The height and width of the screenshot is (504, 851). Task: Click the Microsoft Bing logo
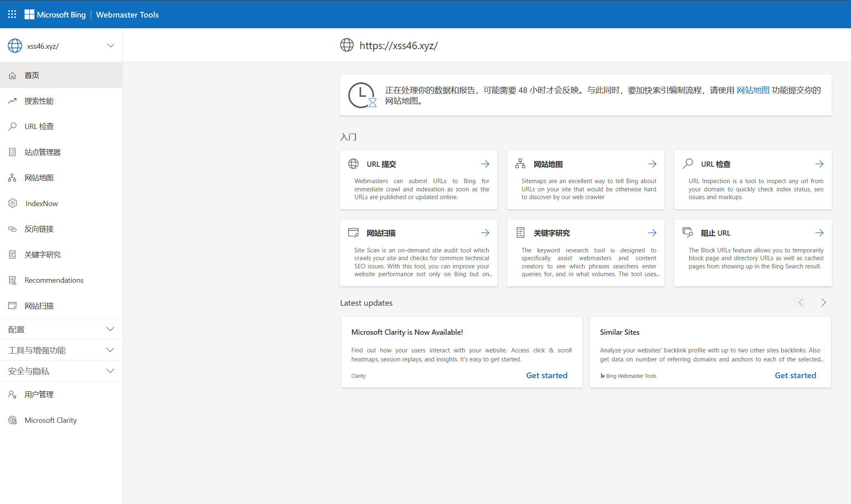(55, 14)
